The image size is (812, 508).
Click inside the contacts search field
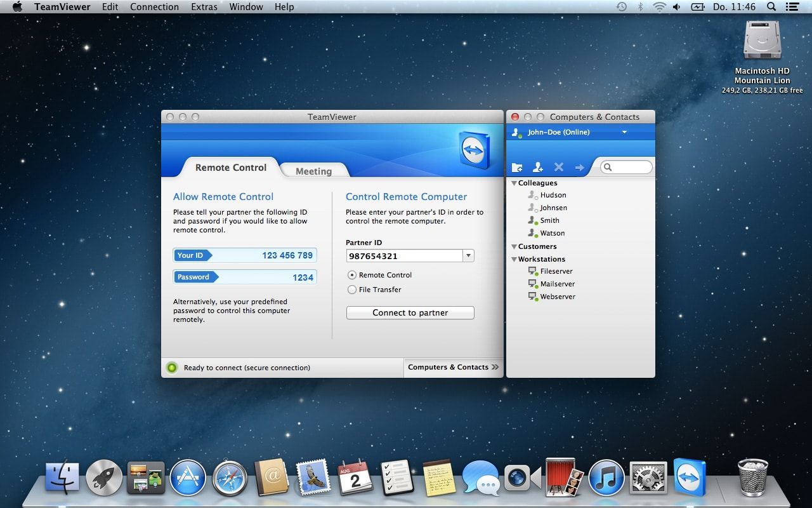coord(628,166)
